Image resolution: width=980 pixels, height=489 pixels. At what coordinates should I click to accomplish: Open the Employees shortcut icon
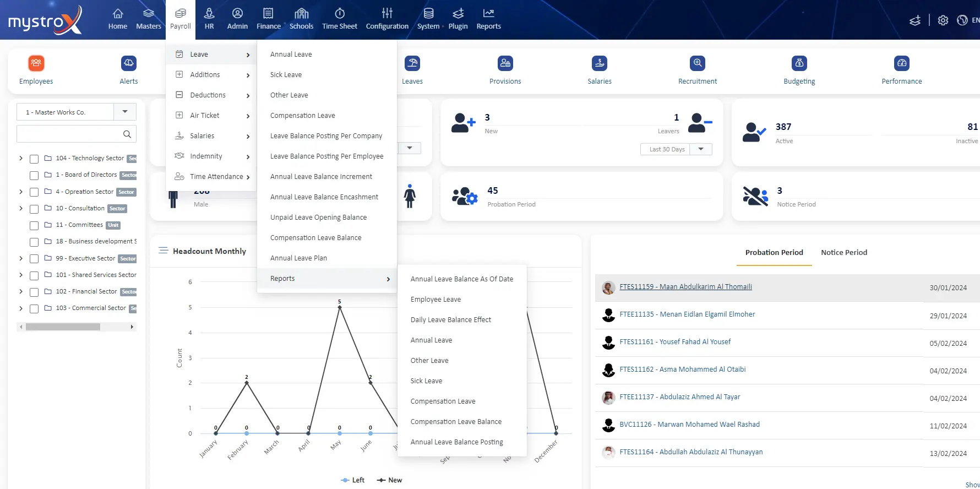coord(36,63)
